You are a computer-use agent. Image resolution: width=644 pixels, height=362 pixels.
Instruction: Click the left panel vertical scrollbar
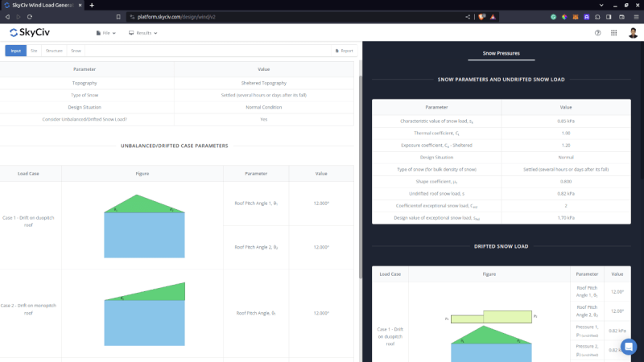[x=359, y=161]
